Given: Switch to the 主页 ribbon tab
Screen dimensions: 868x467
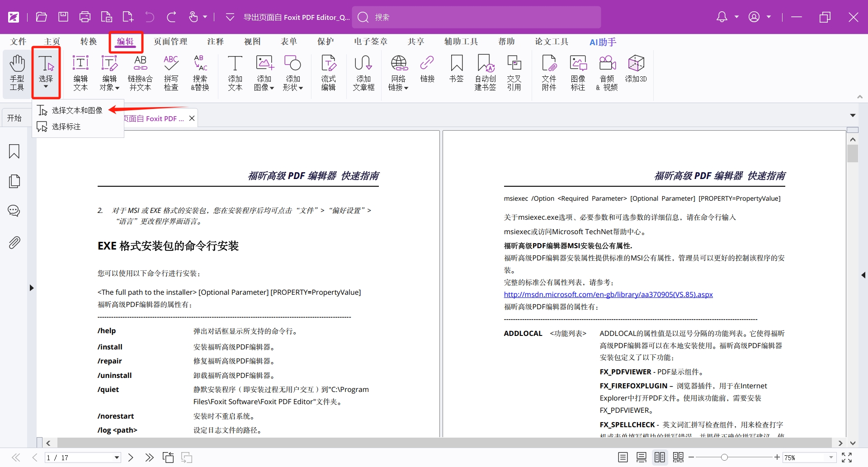Looking at the screenshot, I should tap(52, 42).
